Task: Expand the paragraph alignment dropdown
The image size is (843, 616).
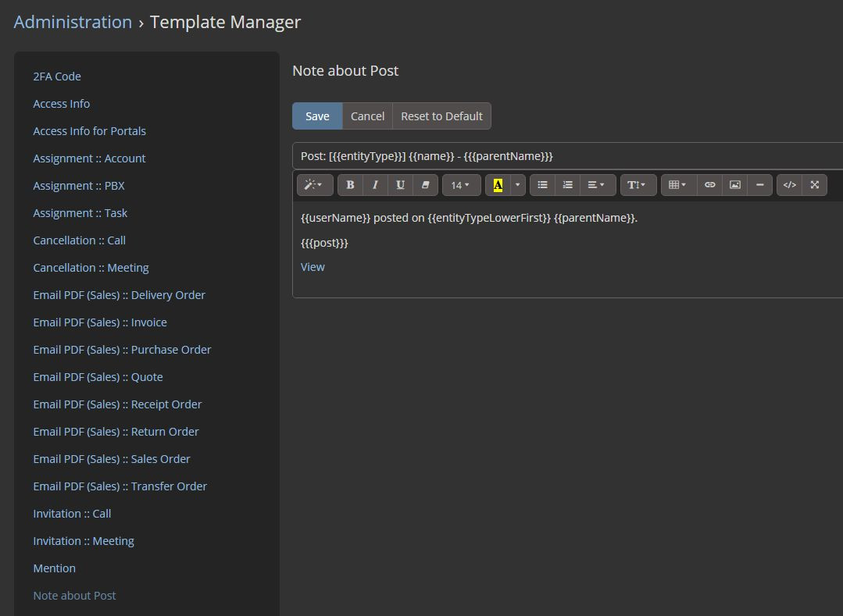Action: tap(596, 185)
